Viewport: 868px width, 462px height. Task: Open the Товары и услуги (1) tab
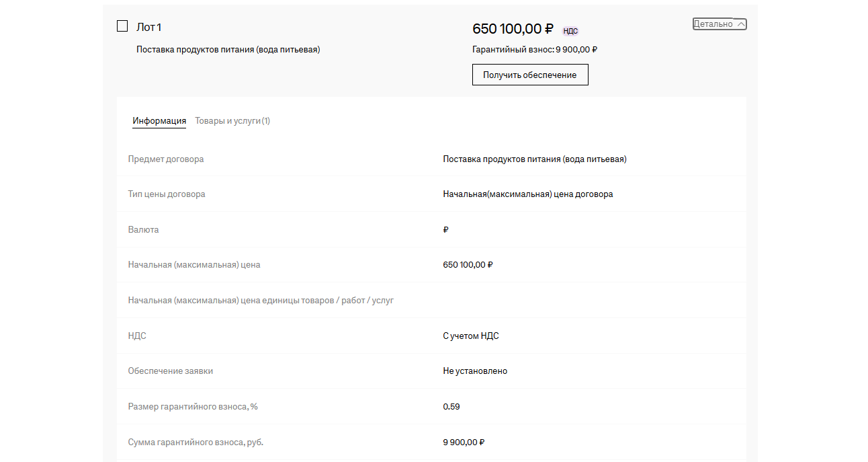232,121
